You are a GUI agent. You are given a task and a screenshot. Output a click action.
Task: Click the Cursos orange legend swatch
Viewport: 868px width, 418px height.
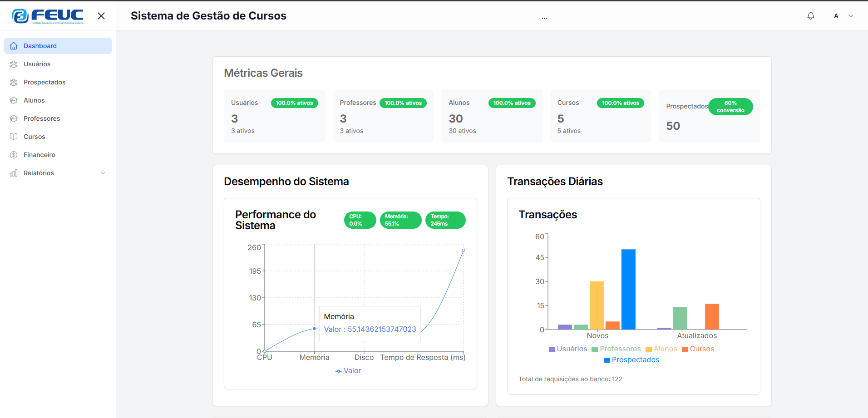(x=685, y=349)
